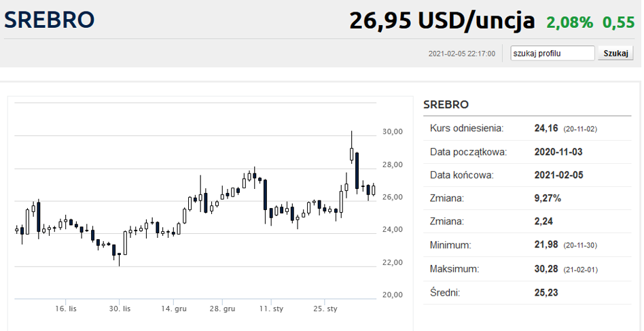644x331 pixels.
Task: Click the '30. lis' axis label
Action: [120, 309]
